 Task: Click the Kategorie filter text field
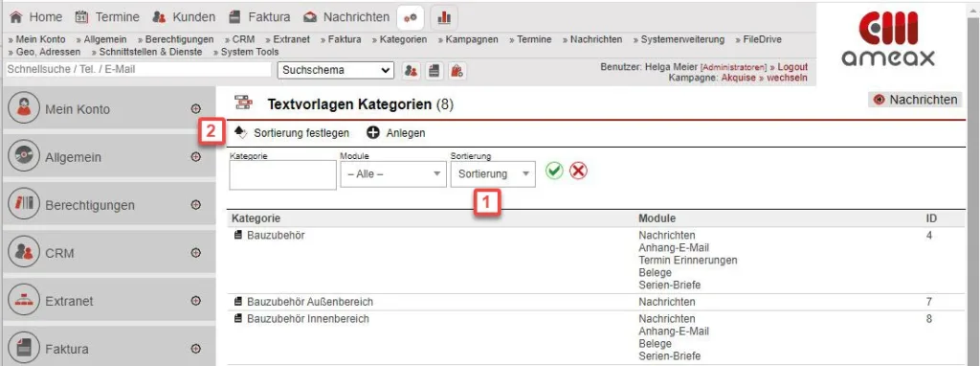tap(282, 174)
